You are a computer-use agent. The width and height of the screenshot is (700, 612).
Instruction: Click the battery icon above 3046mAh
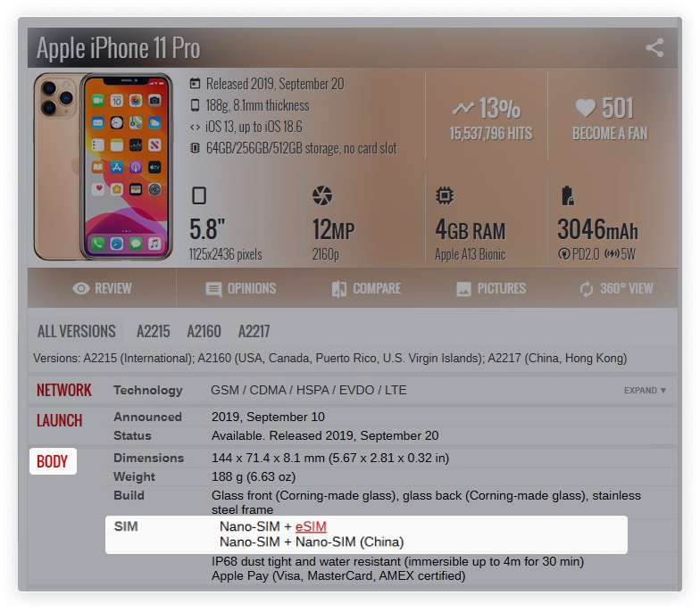[568, 195]
